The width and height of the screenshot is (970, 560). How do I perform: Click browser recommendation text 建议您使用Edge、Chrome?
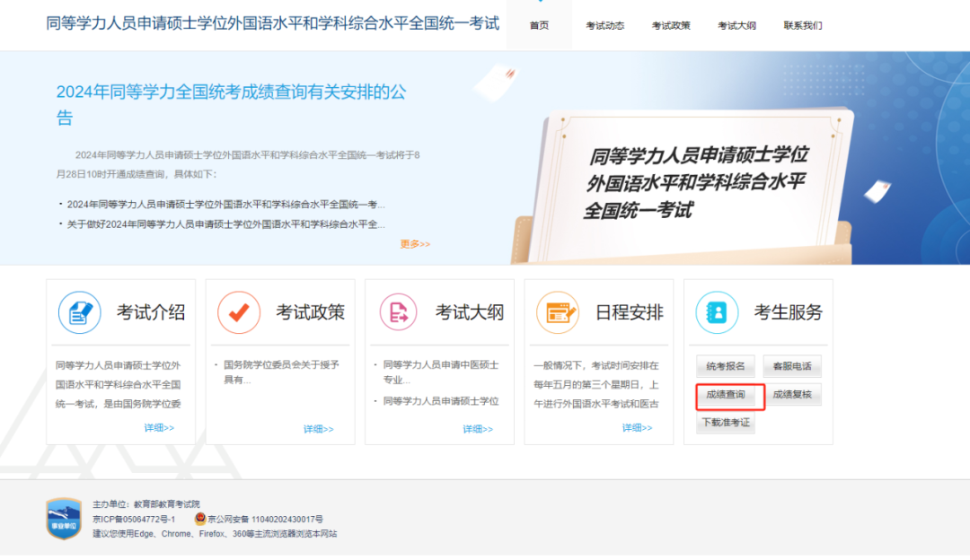point(215,533)
